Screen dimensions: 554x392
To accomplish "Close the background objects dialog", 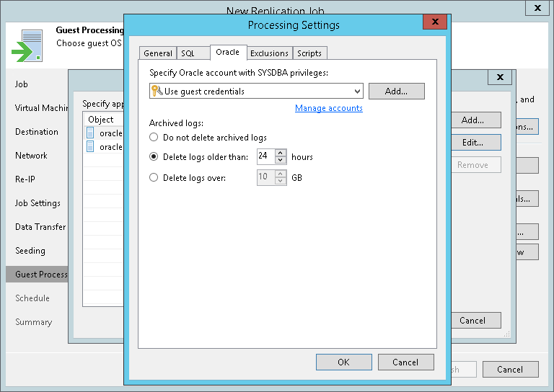I will [500, 77].
